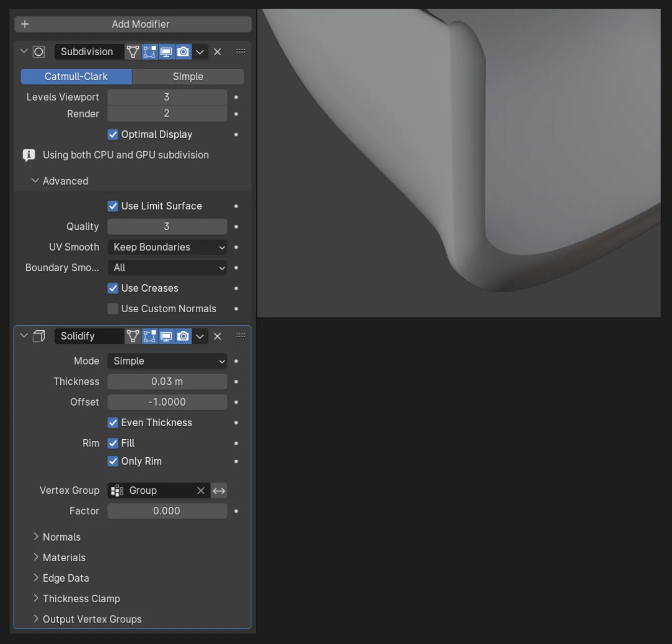Open the Solidify modifier options dropdown arrow

(200, 336)
